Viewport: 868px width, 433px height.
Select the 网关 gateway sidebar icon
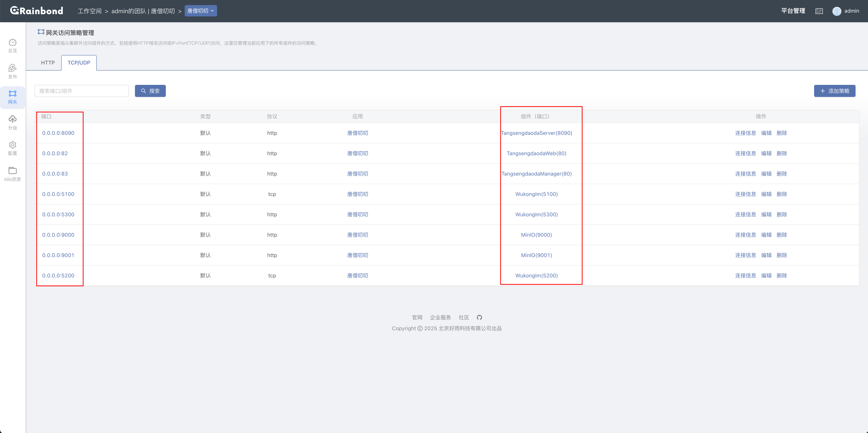click(x=12, y=94)
